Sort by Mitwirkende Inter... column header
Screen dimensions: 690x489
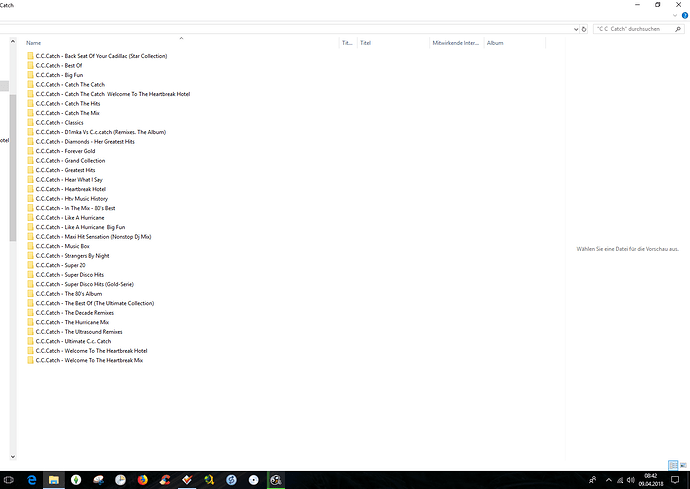(x=456, y=43)
